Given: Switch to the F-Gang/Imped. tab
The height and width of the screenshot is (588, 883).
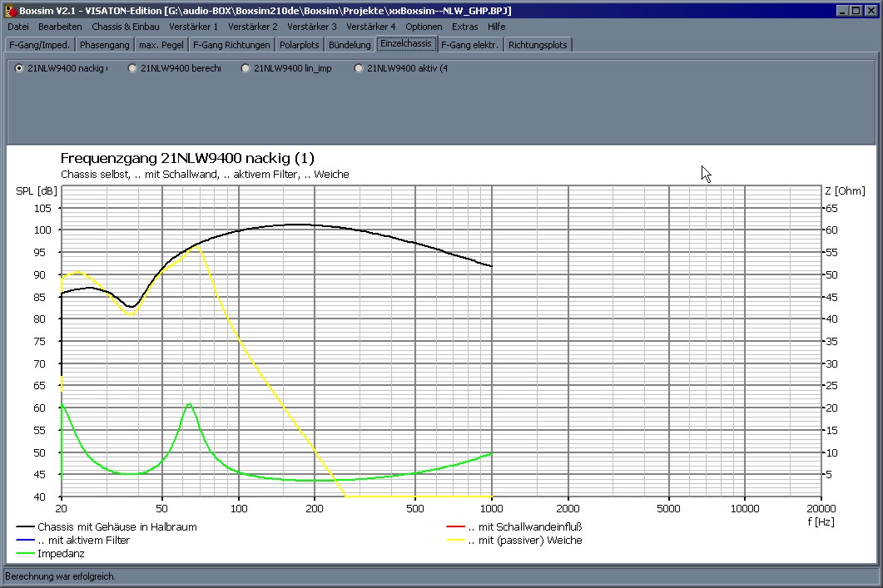Looking at the screenshot, I should pos(39,45).
